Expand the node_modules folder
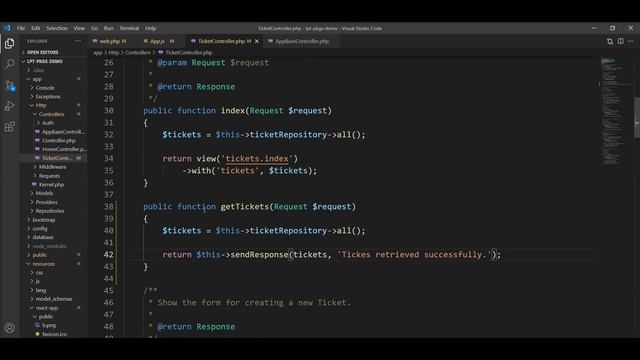This screenshot has width=640, height=360. (x=49, y=246)
